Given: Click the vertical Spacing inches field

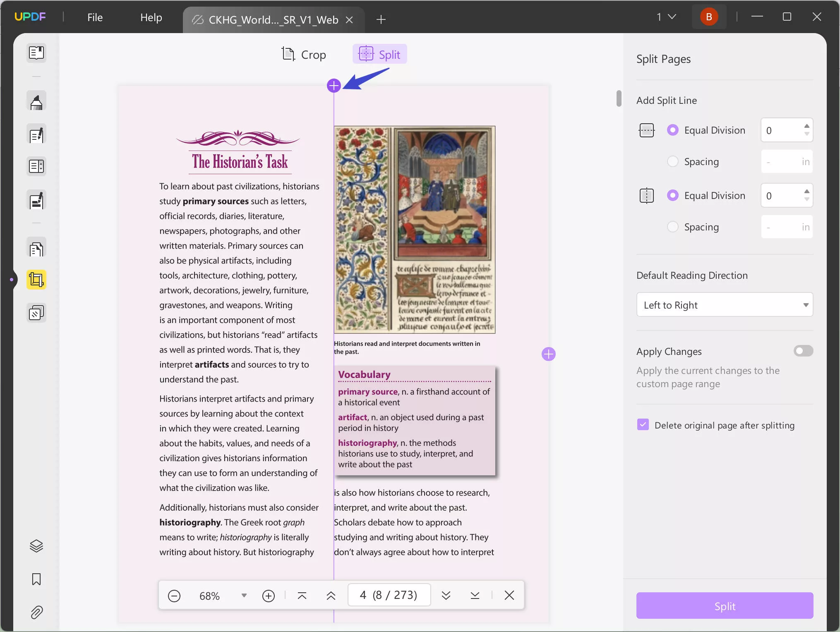Looking at the screenshot, I should pos(787,227).
